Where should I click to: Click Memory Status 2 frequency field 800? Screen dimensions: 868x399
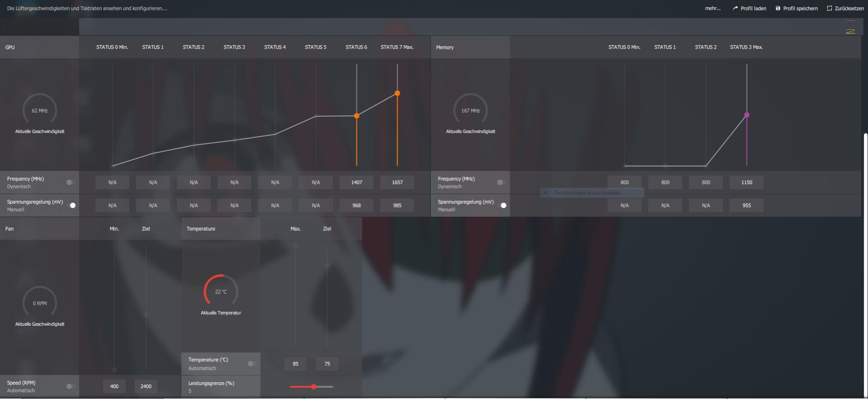(x=706, y=182)
